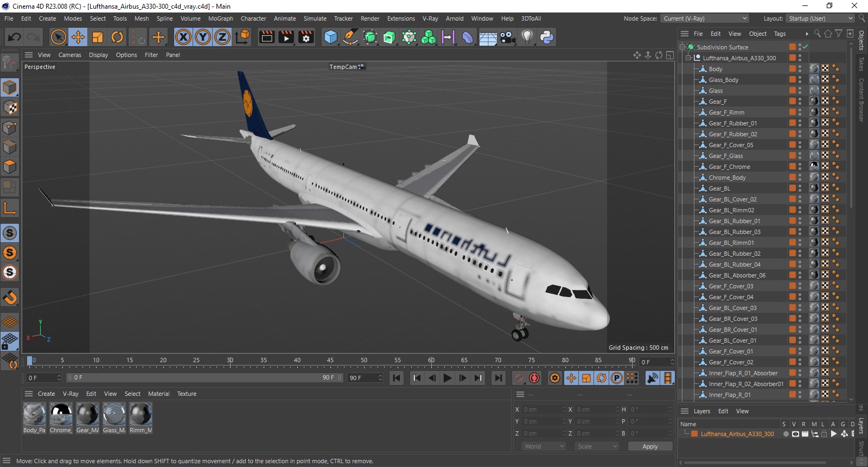The height and width of the screenshot is (467, 868).
Task: Toggle Y axis lock
Action: (x=203, y=37)
